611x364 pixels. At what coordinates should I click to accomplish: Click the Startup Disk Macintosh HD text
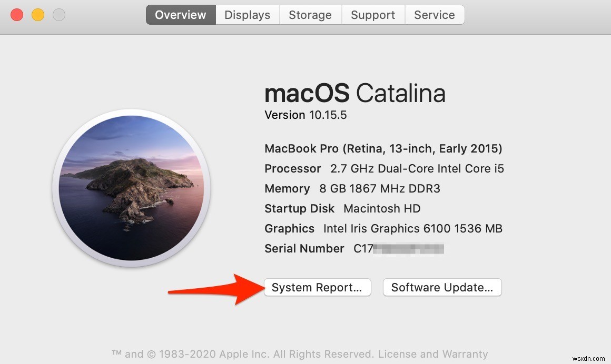[x=342, y=208]
